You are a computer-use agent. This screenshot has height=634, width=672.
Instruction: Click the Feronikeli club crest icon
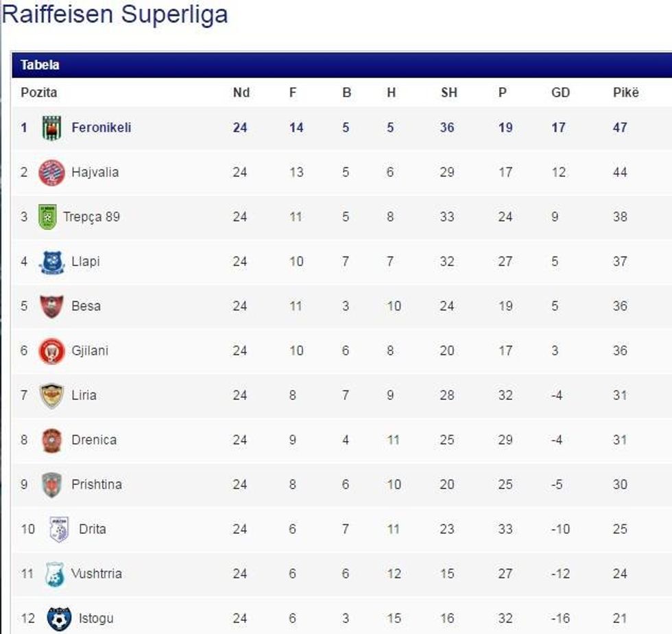tap(51, 128)
